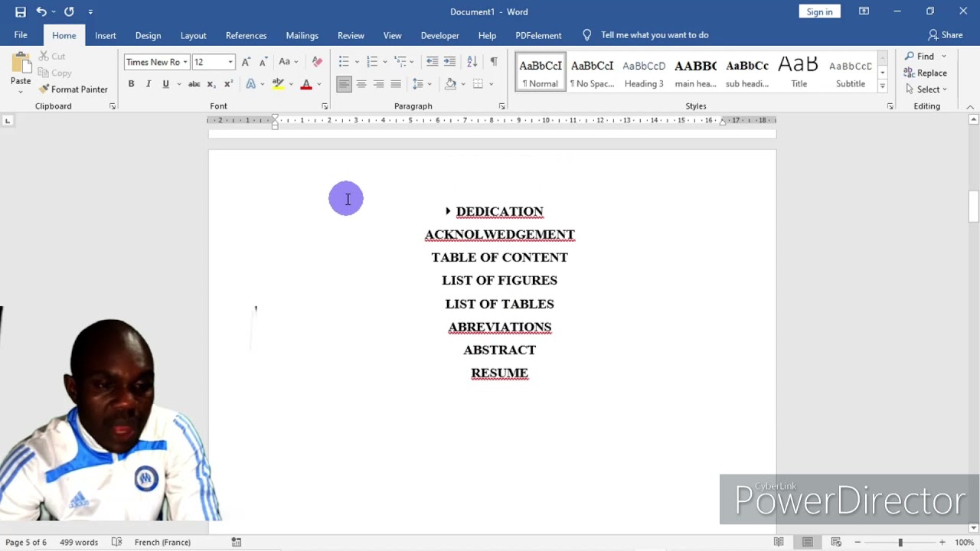Toggle strikethrough formatting

click(194, 84)
